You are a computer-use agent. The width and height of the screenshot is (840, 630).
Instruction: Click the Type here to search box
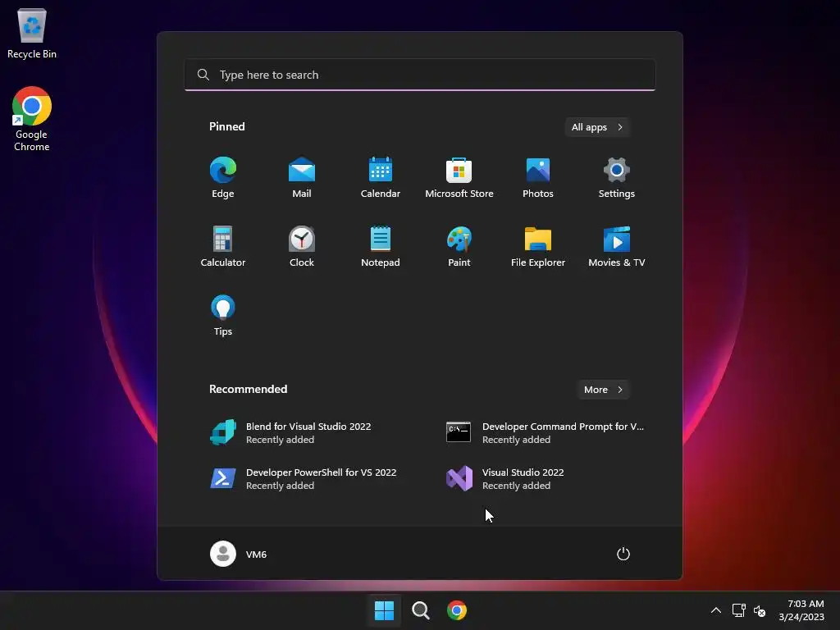(x=420, y=75)
